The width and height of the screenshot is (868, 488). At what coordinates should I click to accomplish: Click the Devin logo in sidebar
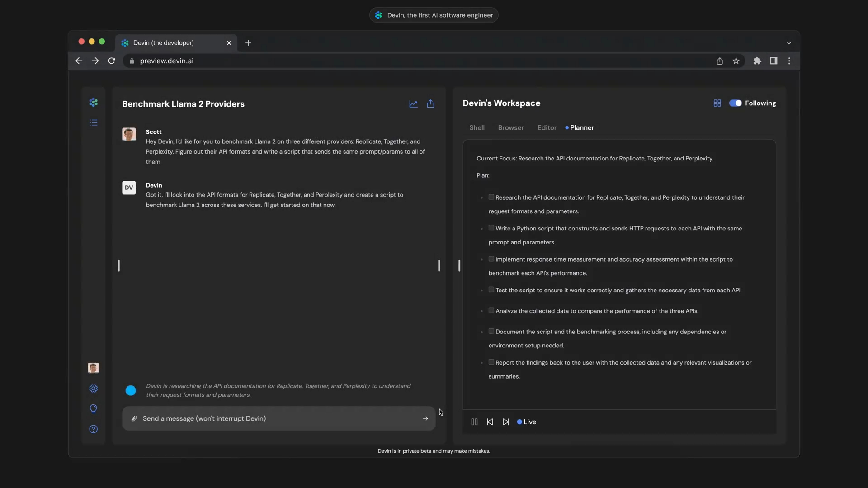(93, 103)
